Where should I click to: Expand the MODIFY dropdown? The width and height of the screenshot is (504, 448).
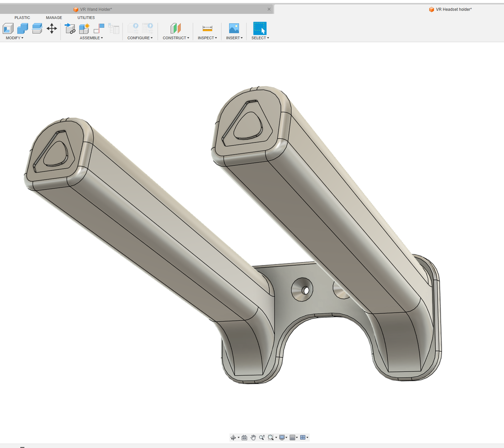[x=14, y=38]
